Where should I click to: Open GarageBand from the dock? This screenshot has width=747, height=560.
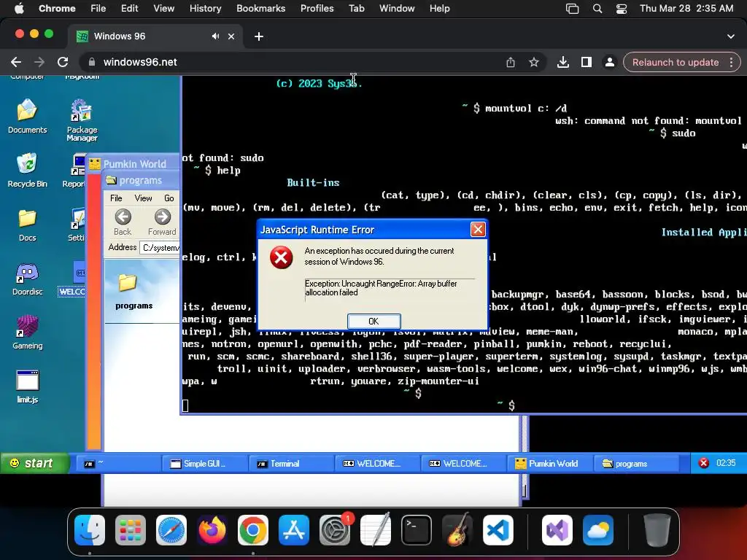click(457, 530)
